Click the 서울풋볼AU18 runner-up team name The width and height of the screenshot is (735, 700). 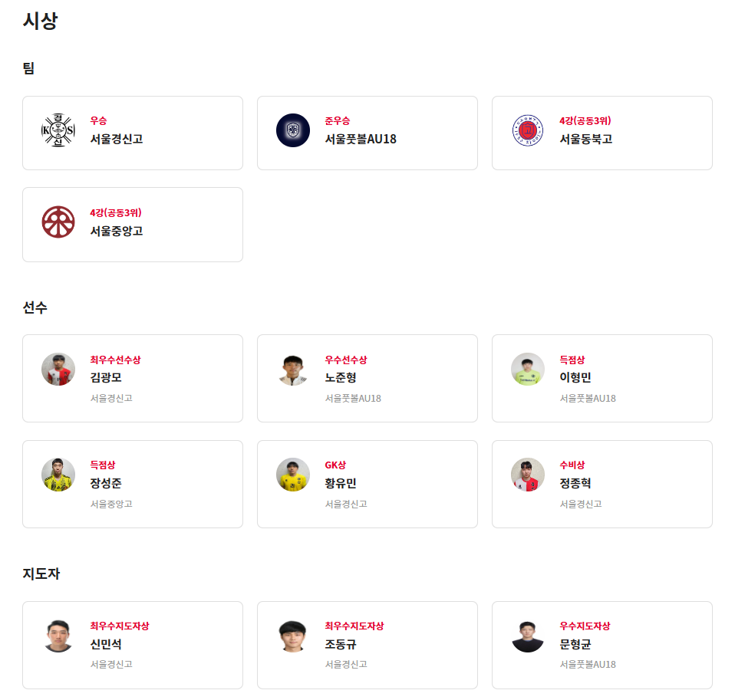[361, 140]
